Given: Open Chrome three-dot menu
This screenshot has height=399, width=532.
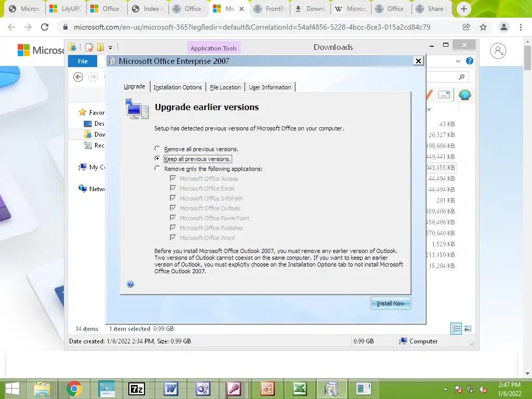Looking at the screenshot, I should point(521,27).
